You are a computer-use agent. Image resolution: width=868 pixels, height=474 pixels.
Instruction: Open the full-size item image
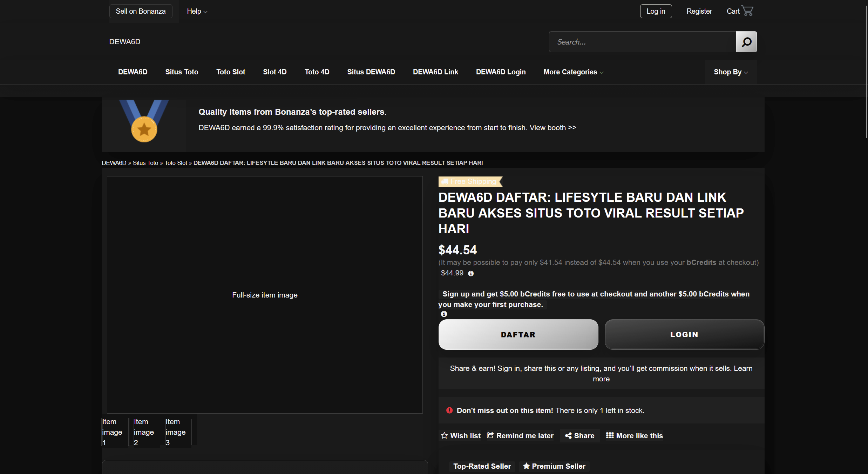tap(265, 295)
